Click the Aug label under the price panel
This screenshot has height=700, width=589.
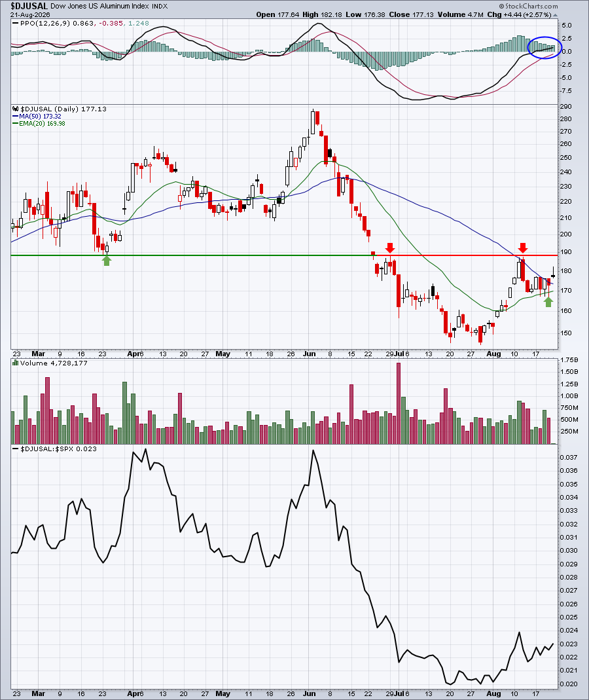coord(493,354)
